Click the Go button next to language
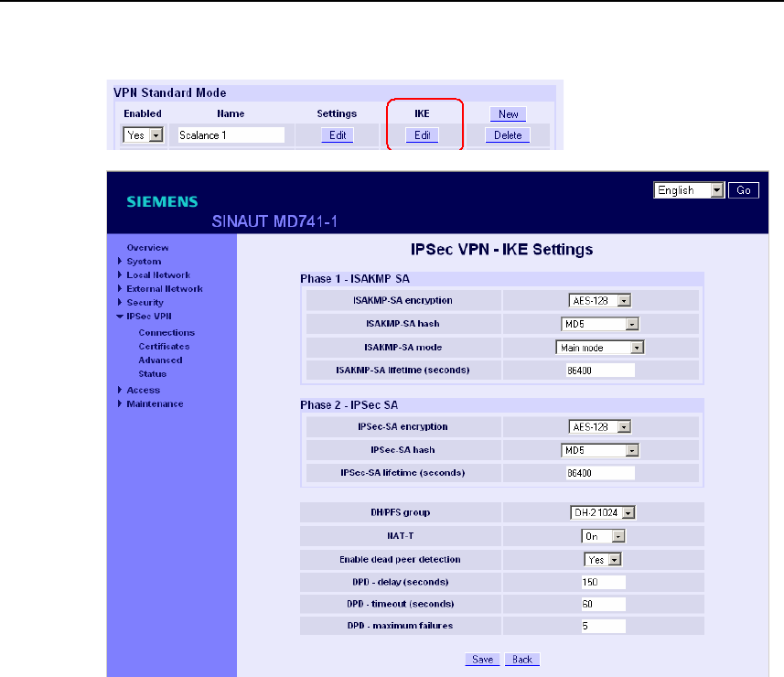Viewport: 784px width, 677px height. [744, 190]
